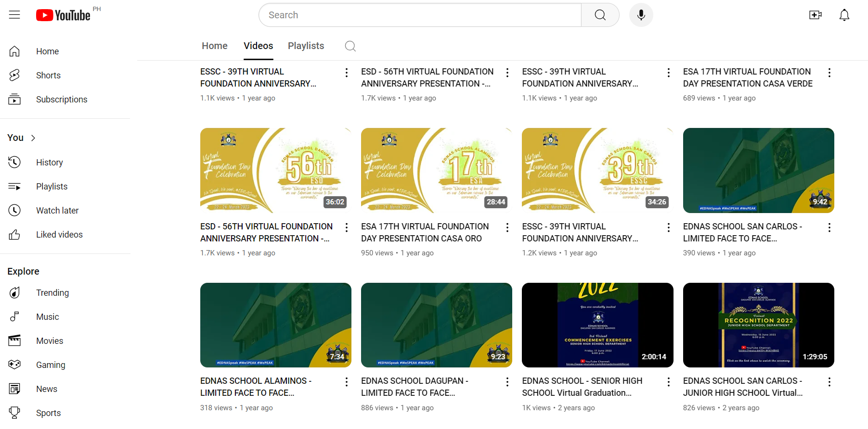
Task: Open the Ednas School Dagupan video title
Action: (415, 387)
